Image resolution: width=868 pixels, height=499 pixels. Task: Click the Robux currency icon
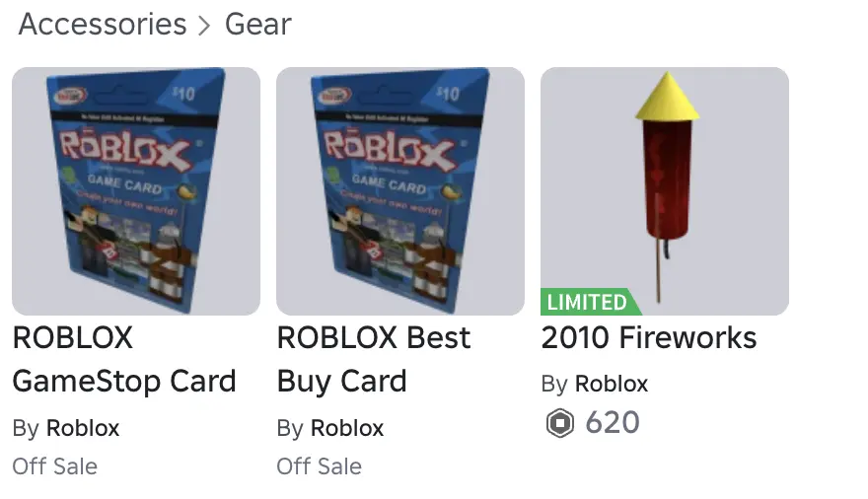[560, 423]
